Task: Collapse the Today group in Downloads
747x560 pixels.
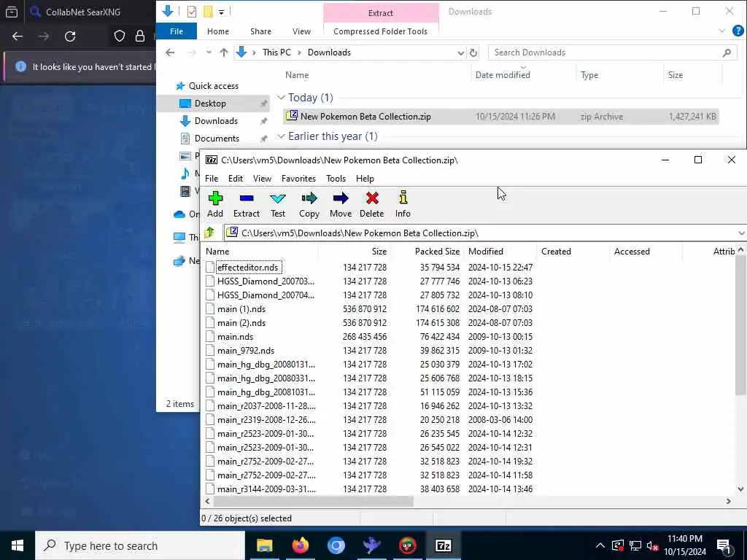Action: (x=281, y=98)
